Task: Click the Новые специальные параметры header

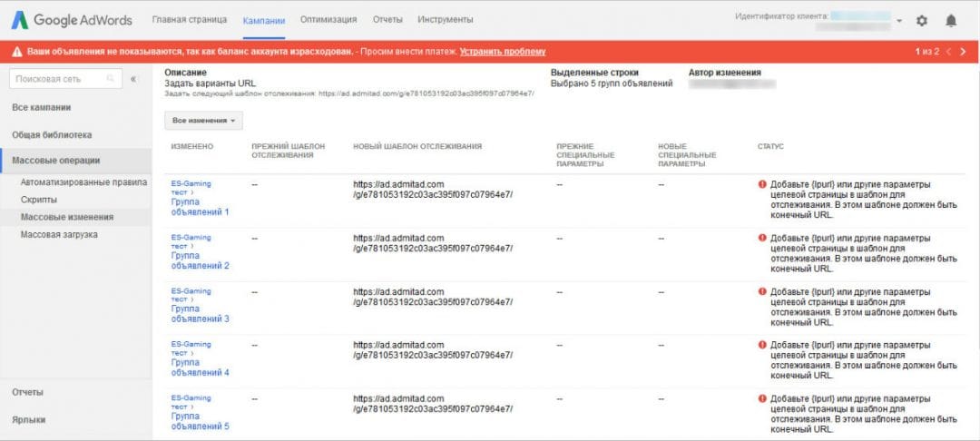Action: [x=688, y=155]
